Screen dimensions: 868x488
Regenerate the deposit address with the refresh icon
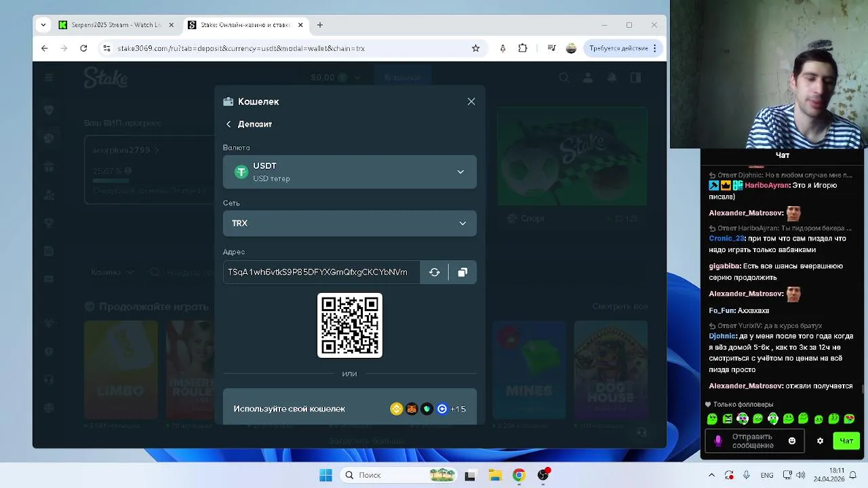pyautogui.click(x=435, y=272)
